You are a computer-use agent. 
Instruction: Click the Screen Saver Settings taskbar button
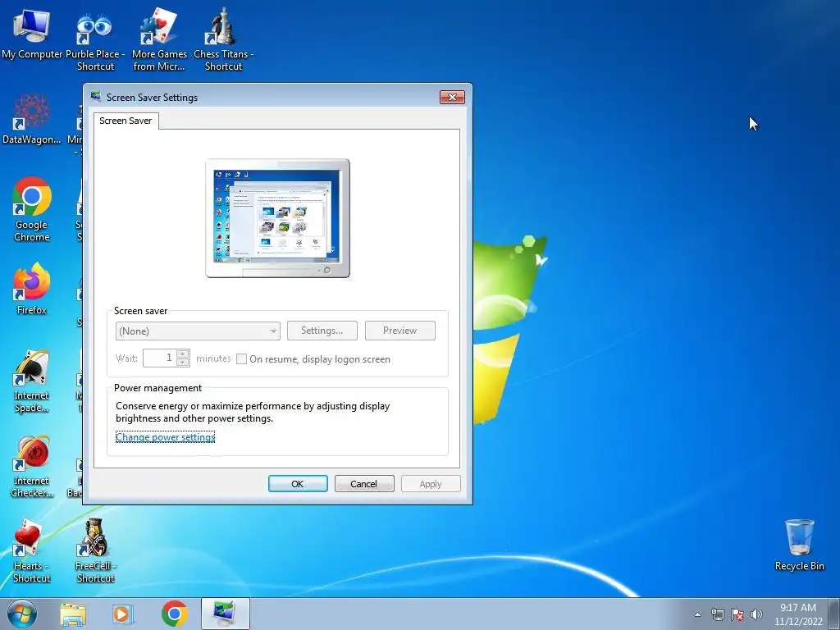[x=225, y=614]
